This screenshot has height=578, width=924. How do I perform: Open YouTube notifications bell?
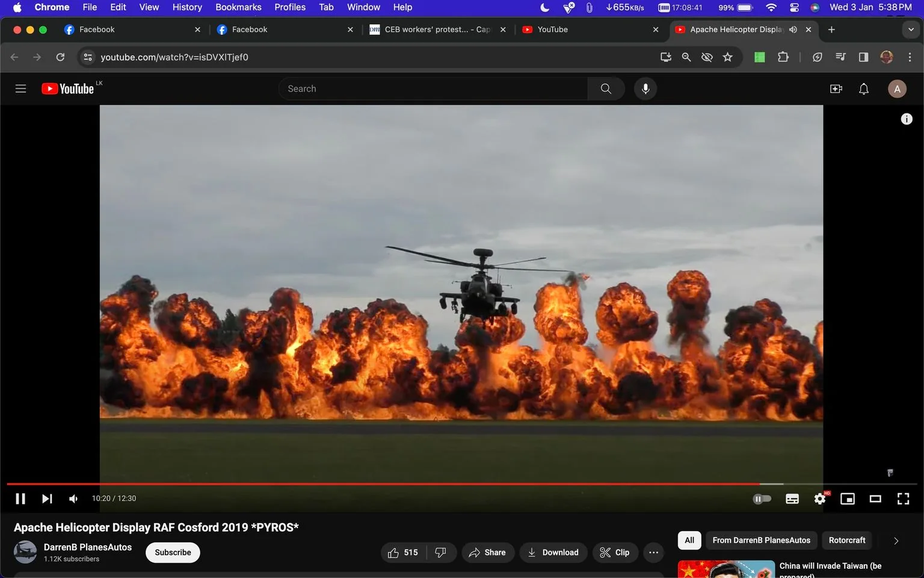tap(864, 89)
